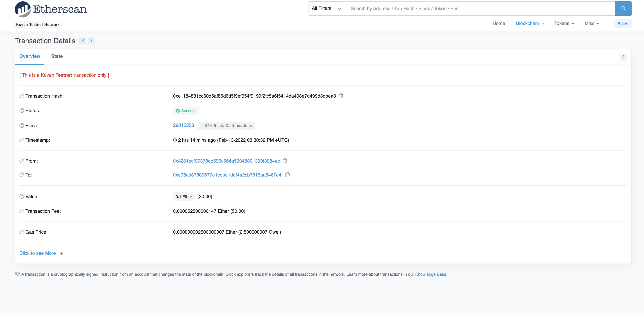
Task: Go to next transaction arrow
Action: tap(91, 41)
